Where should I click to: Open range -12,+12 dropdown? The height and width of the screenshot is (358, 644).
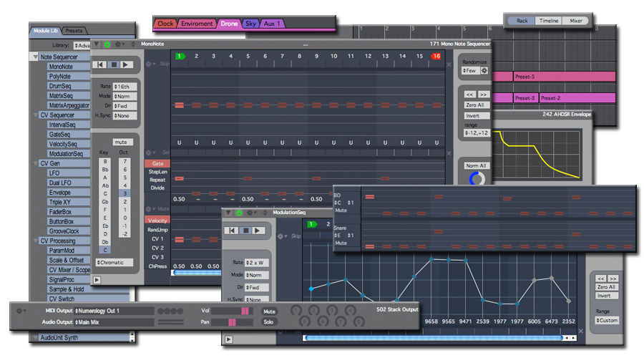click(477, 133)
